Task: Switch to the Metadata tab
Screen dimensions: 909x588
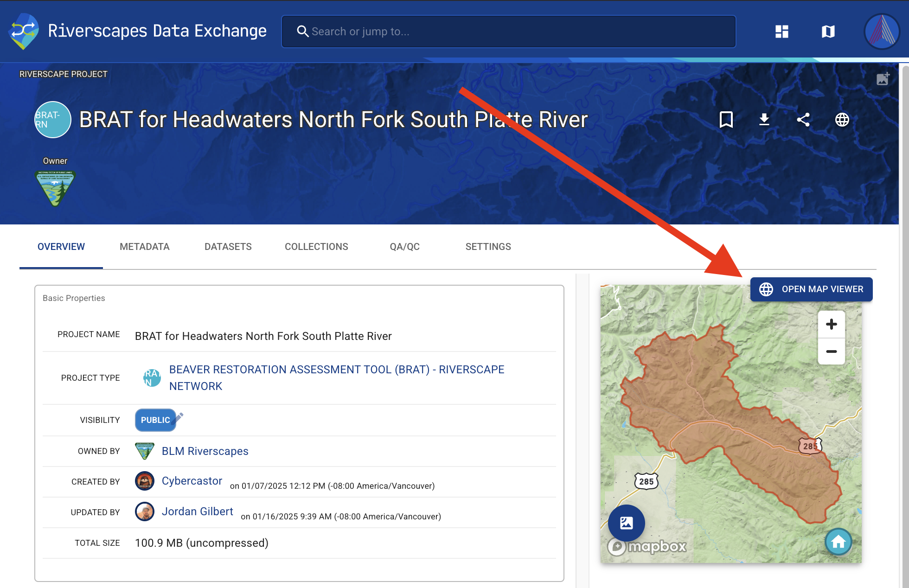Action: click(145, 247)
